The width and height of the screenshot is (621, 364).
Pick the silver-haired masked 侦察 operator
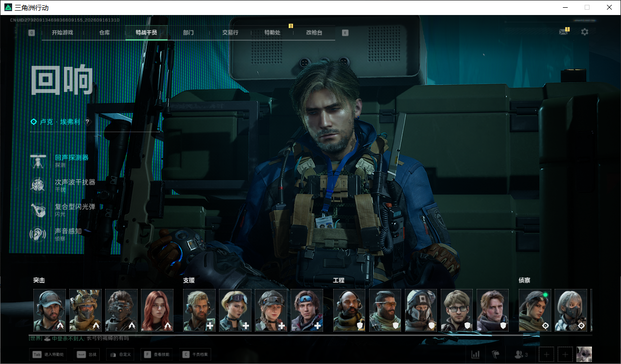coord(571,310)
